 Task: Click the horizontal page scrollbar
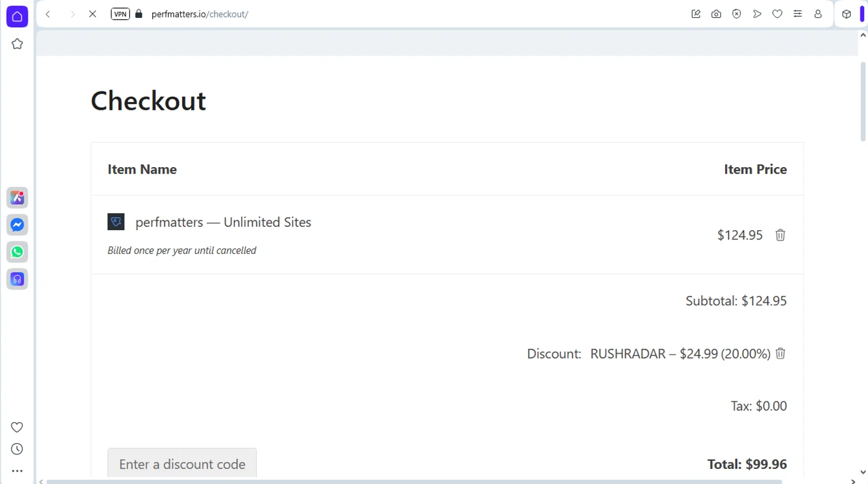pos(414,481)
